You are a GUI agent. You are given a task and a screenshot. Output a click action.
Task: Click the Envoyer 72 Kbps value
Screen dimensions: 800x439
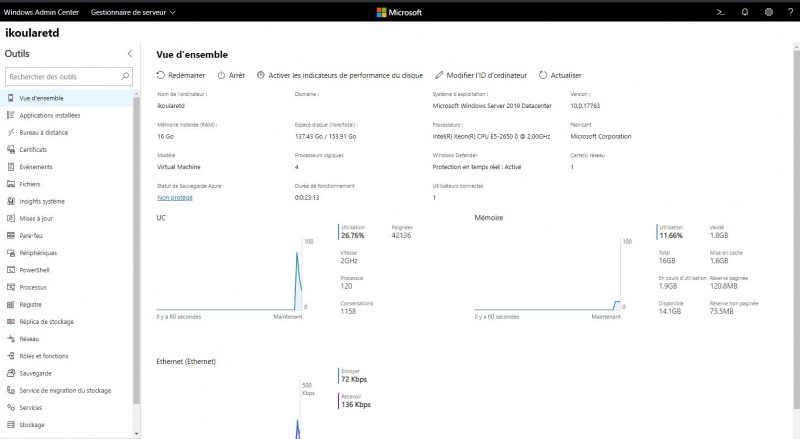click(x=354, y=379)
